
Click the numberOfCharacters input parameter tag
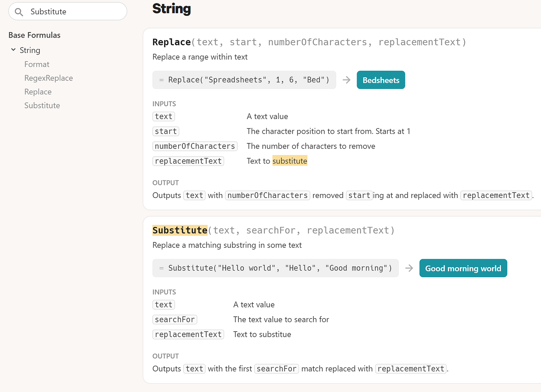[x=195, y=146]
